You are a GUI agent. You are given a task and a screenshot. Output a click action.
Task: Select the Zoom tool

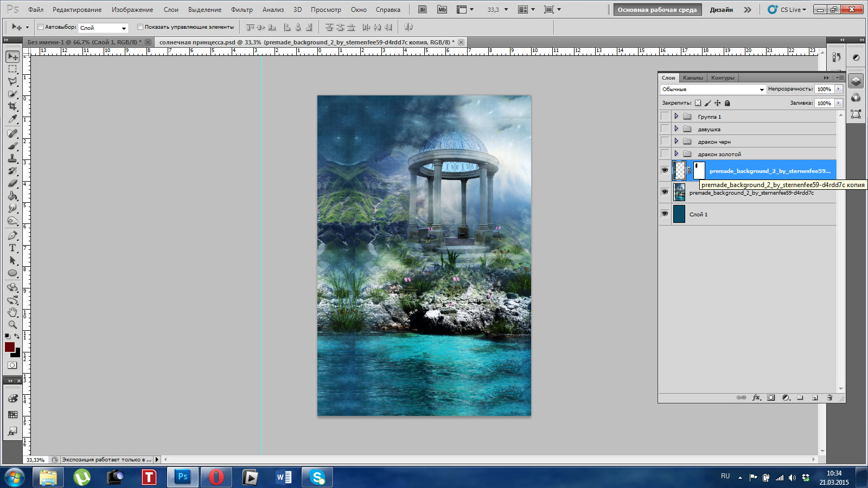pyautogui.click(x=12, y=325)
